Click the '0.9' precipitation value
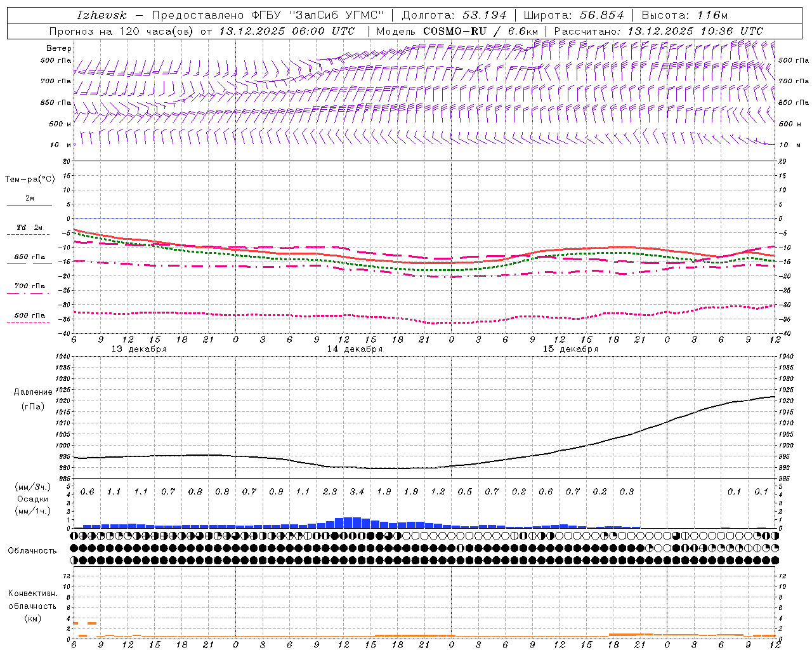The height and width of the screenshot is (650, 812). pyautogui.click(x=276, y=491)
